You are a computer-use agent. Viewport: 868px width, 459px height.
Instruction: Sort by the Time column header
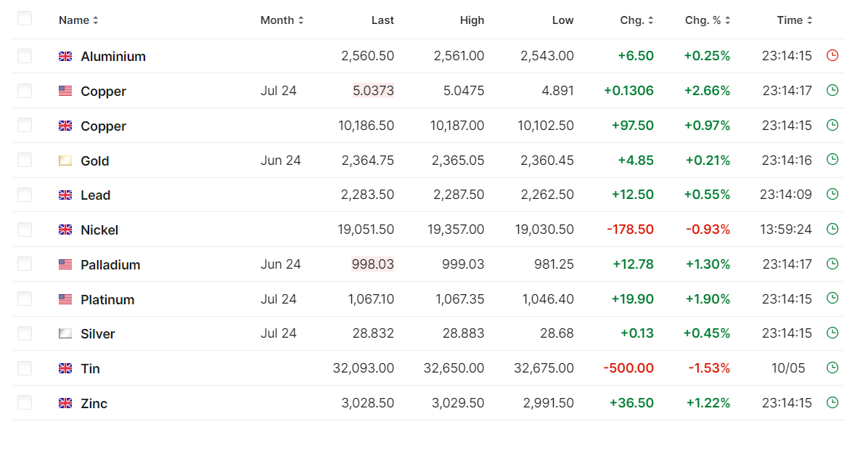tap(794, 20)
